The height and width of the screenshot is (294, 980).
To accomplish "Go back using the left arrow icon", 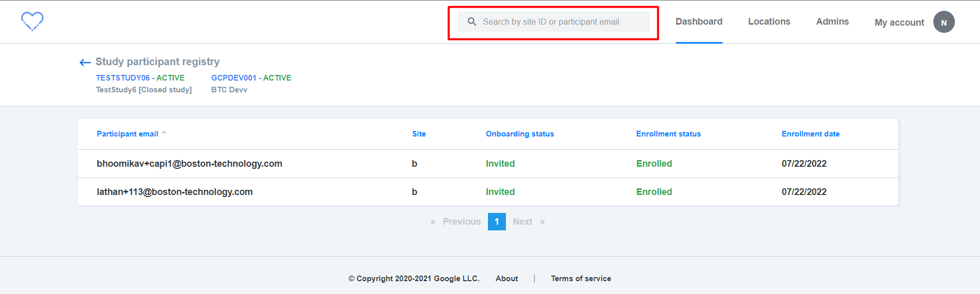I will pos(85,63).
